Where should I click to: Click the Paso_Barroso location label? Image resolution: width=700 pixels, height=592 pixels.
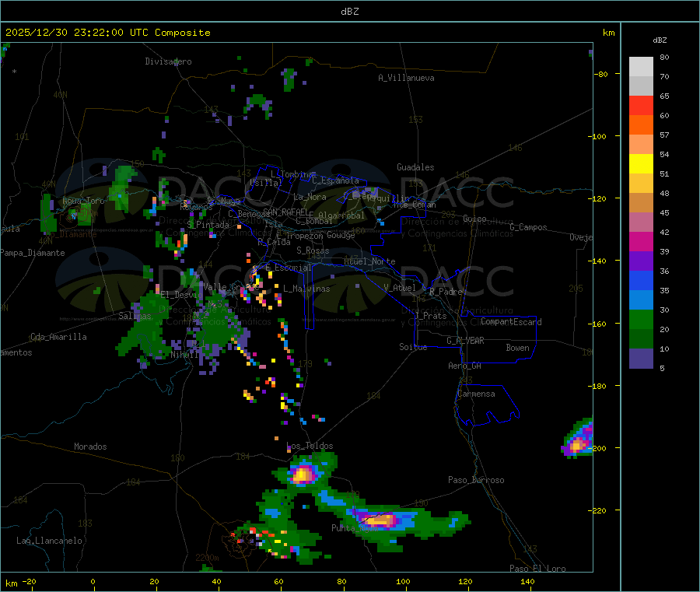476,480
